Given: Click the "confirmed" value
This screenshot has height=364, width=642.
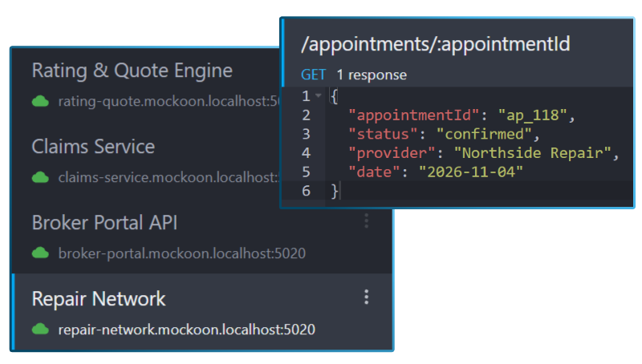Looking at the screenshot, I should tap(484, 134).
